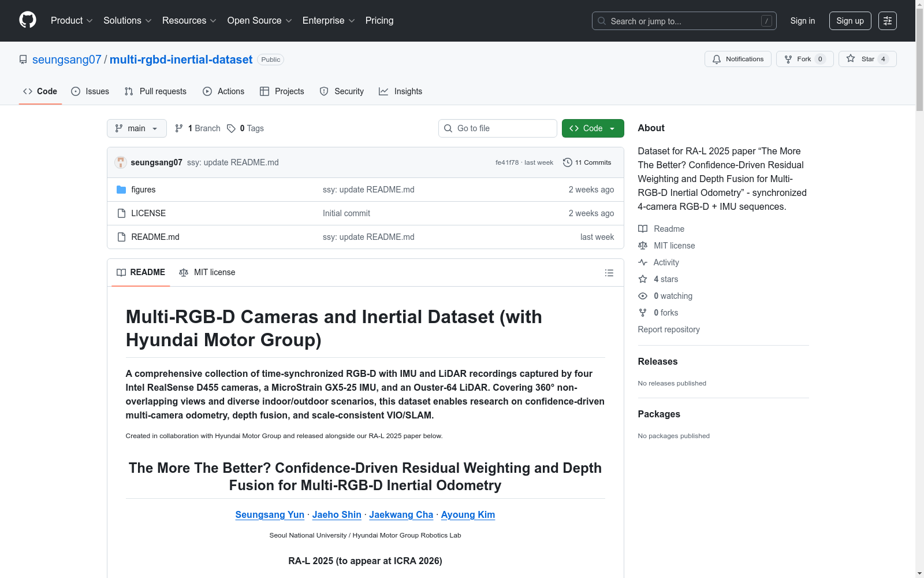Image resolution: width=924 pixels, height=578 pixels.
Task: Star this repository
Action: (x=867, y=59)
